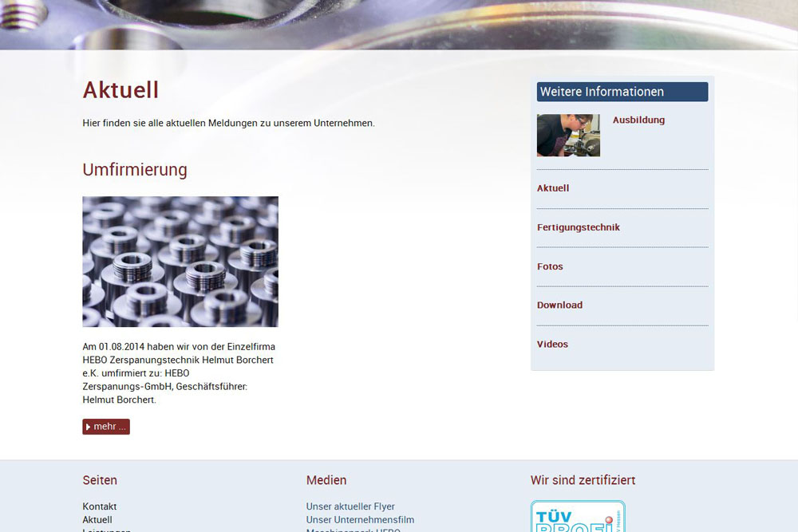Viewport: 798px width, 532px height.
Task: Open the Download sidebar entry
Action: pos(559,305)
